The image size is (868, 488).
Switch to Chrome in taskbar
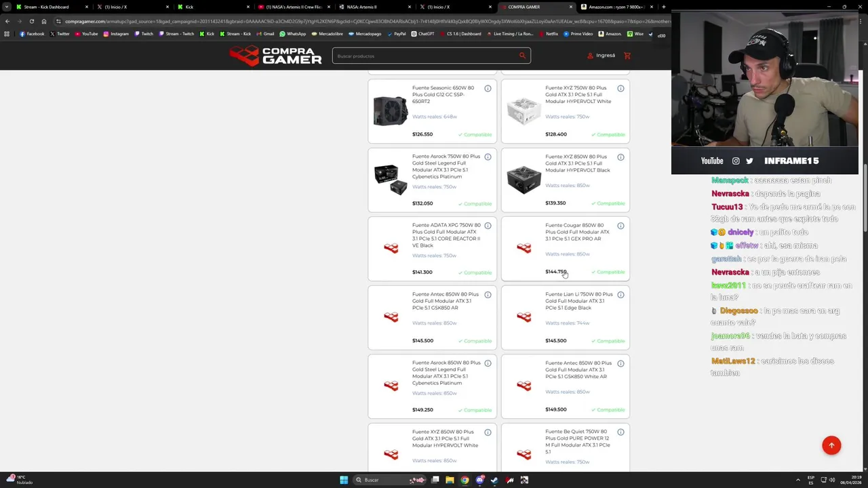[x=465, y=480]
